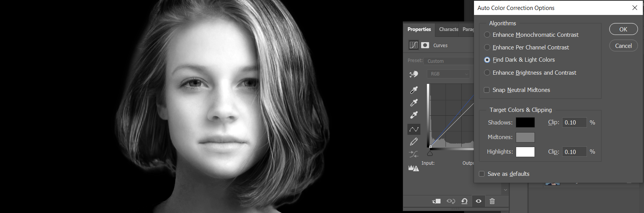Open the Preset Custom dropdown

[x=449, y=61]
